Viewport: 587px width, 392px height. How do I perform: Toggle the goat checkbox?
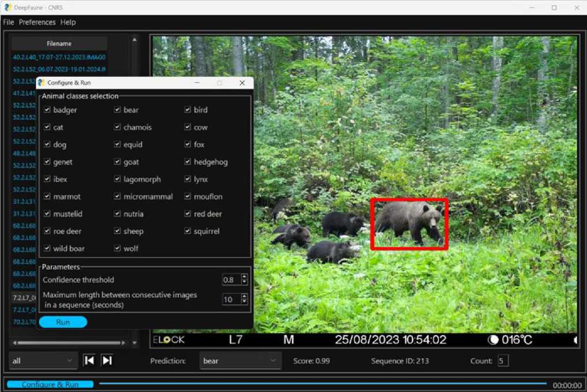click(117, 162)
